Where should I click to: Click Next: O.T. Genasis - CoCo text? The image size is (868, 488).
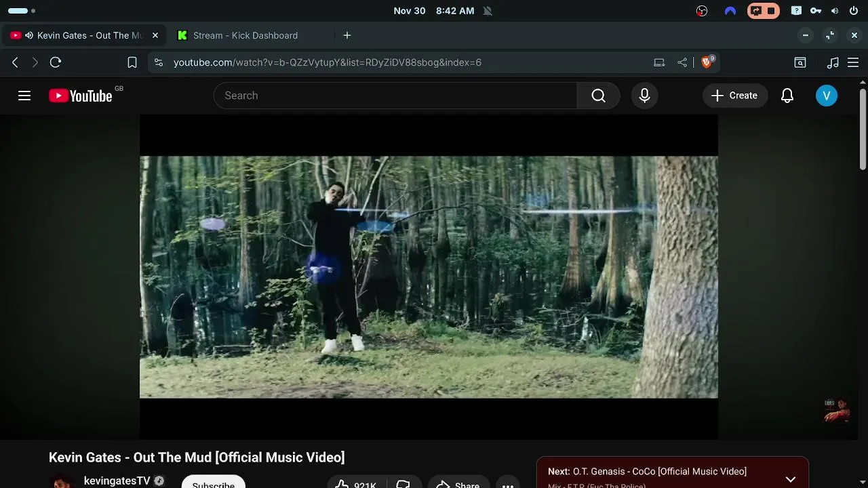[x=647, y=471]
